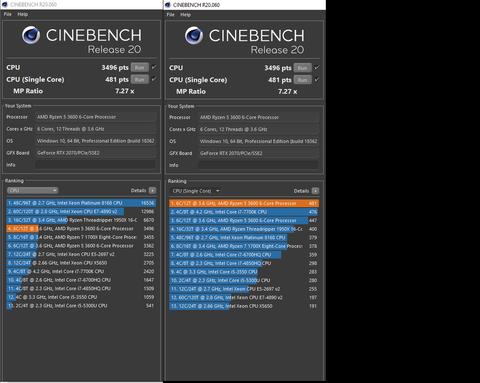Open File menu in left Cinebench window
Image resolution: width=480 pixels, height=383 pixels.
7,14
